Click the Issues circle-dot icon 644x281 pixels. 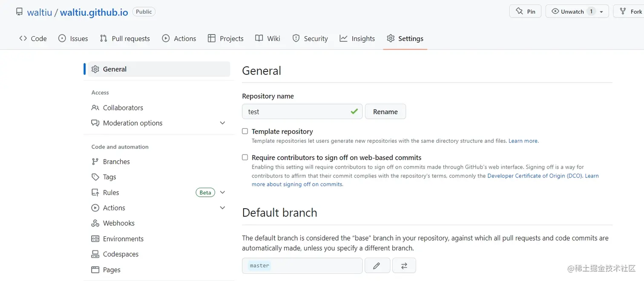[62, 38]
